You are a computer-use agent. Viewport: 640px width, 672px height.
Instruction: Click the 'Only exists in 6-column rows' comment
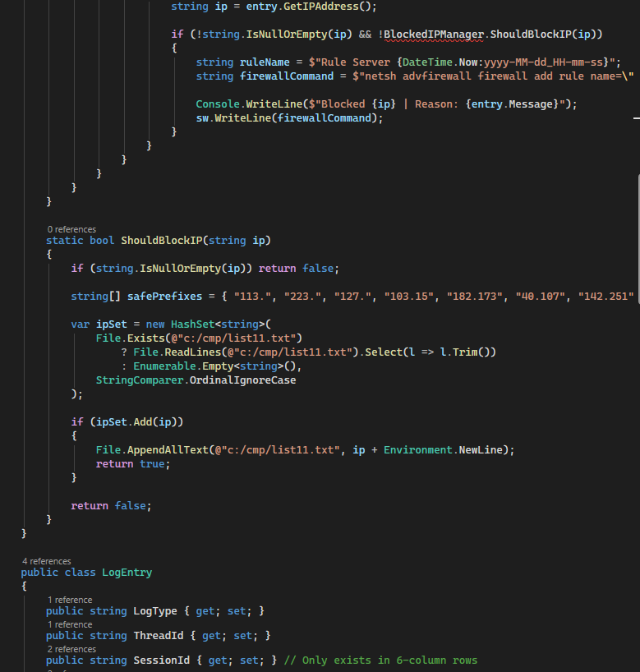(380, 660)
